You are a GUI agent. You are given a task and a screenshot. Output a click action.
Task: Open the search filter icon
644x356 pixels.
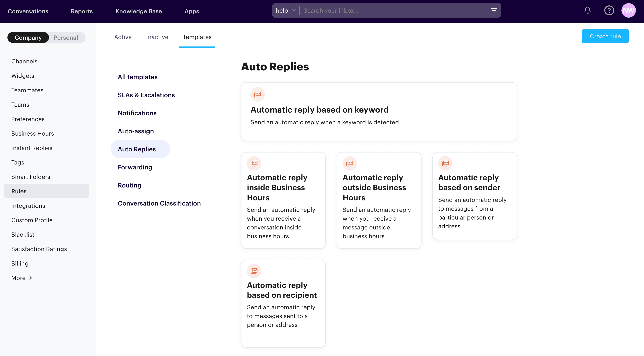(x=494, y=11)
